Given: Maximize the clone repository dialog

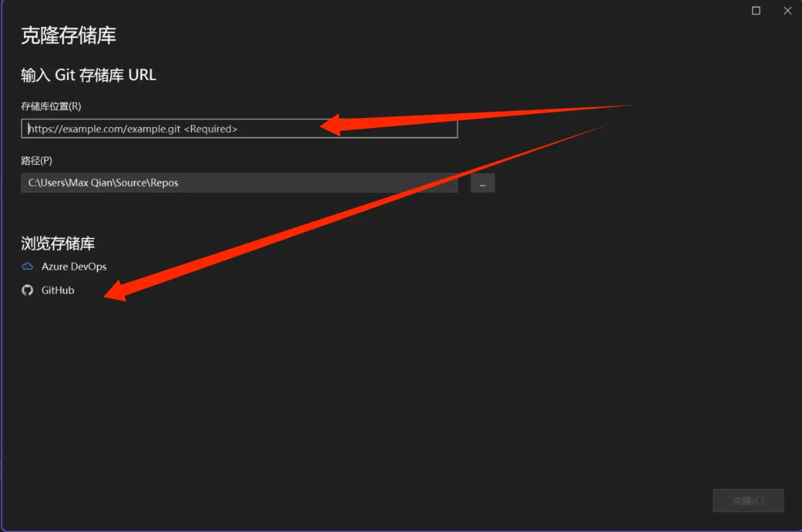Looking at the screenshot, I should (x=756, y=11).
